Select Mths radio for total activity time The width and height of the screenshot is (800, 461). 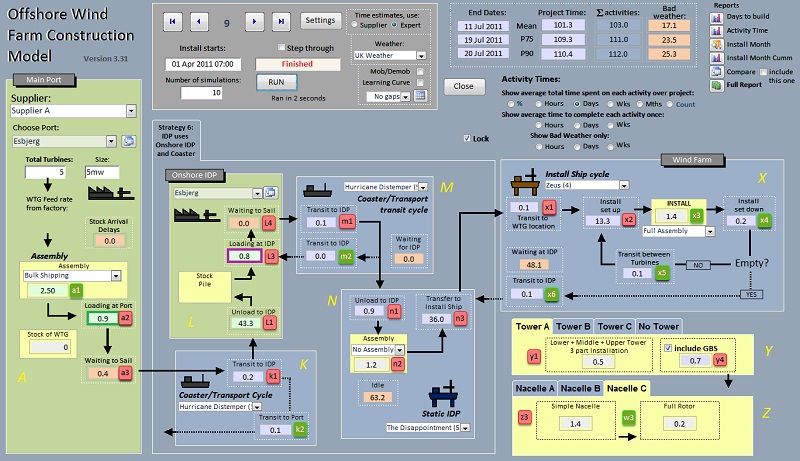[x=639, y=104]
